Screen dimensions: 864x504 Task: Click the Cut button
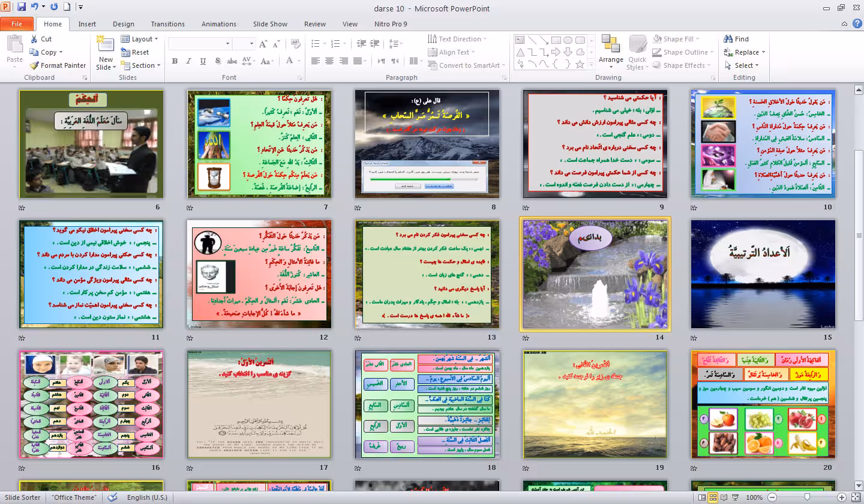41,39
